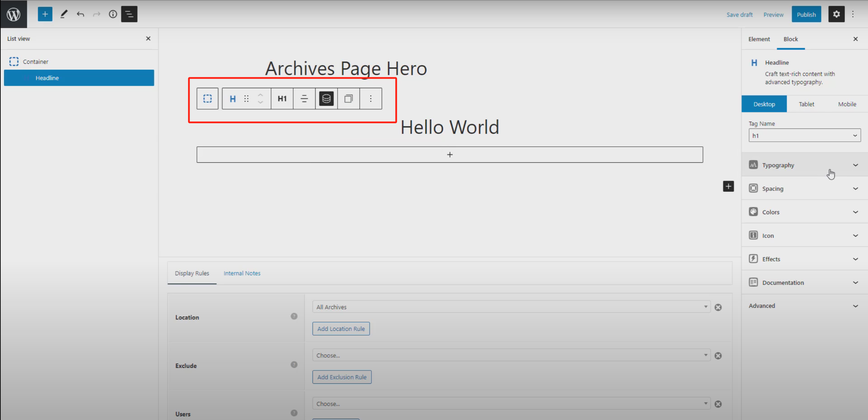The height and width of the screenshot is (420, 868).
Task: Click the undo arrow icon
Action: (x=80, y=14)
